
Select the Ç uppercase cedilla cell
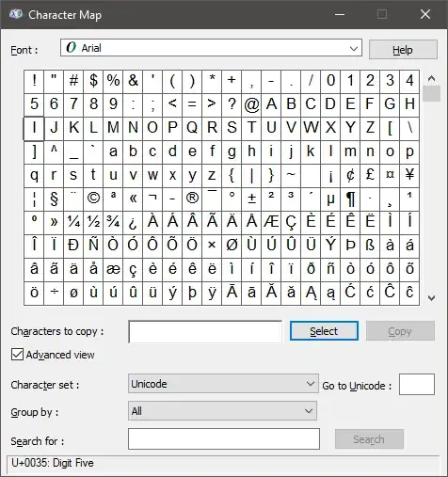pos(291,222)
